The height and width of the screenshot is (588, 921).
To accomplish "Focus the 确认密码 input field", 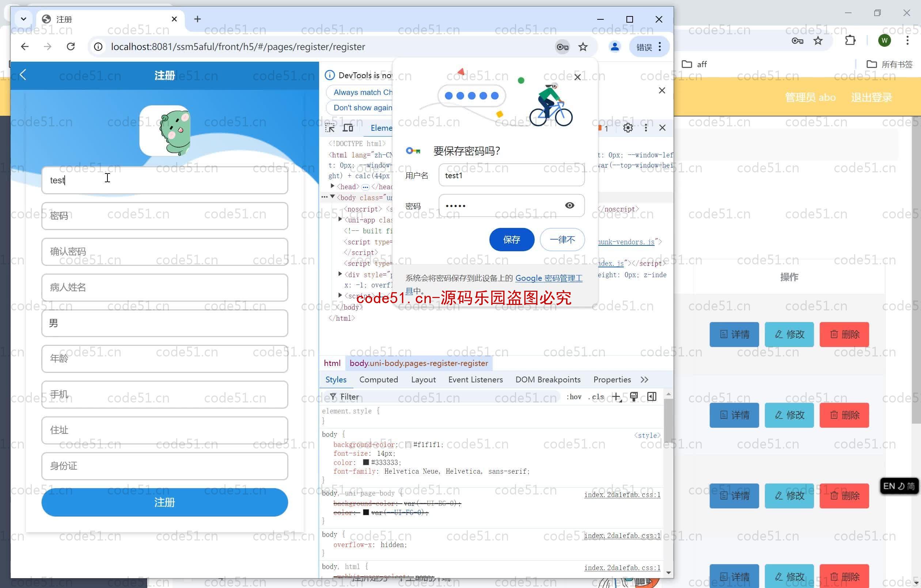I will (164, 252).
